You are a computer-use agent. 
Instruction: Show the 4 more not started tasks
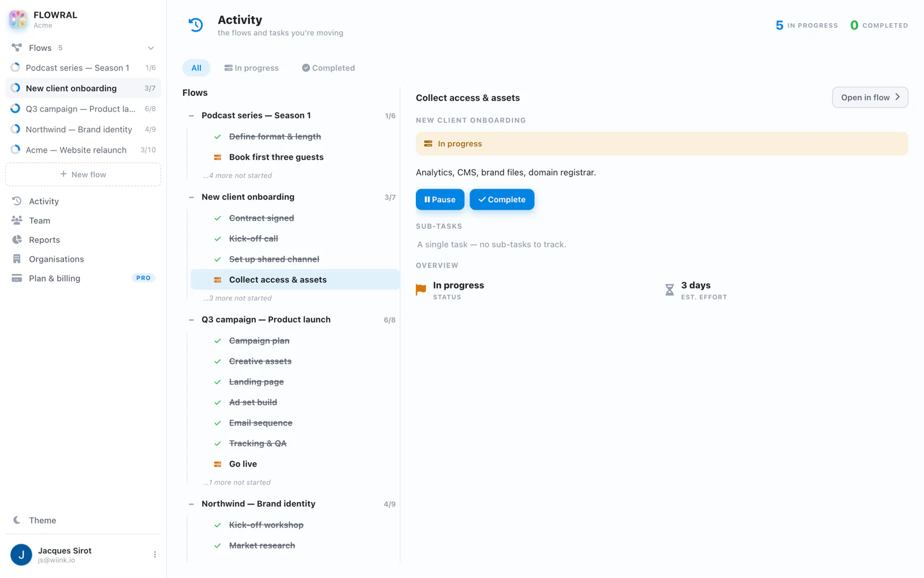click(237, 176)
